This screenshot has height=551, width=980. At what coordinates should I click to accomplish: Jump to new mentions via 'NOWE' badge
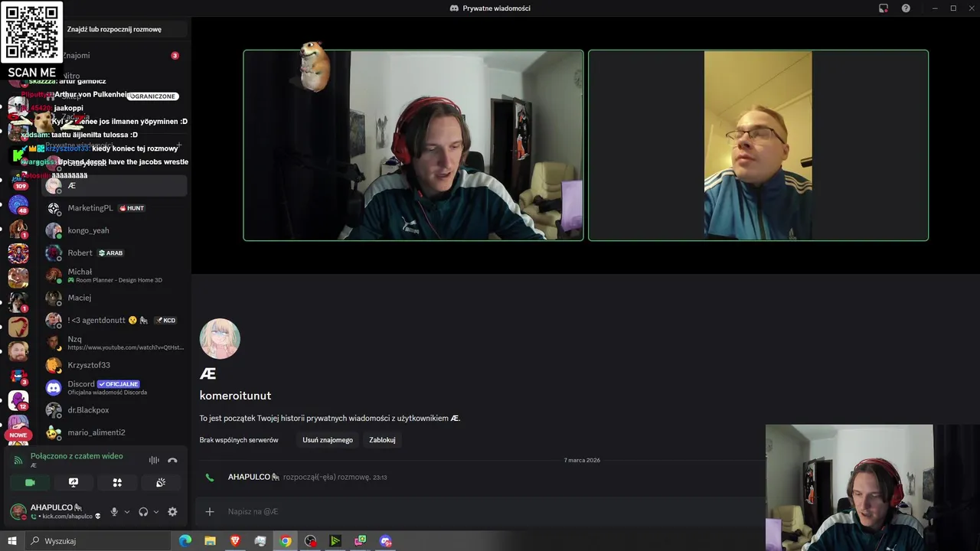click(x=18, y=435)
